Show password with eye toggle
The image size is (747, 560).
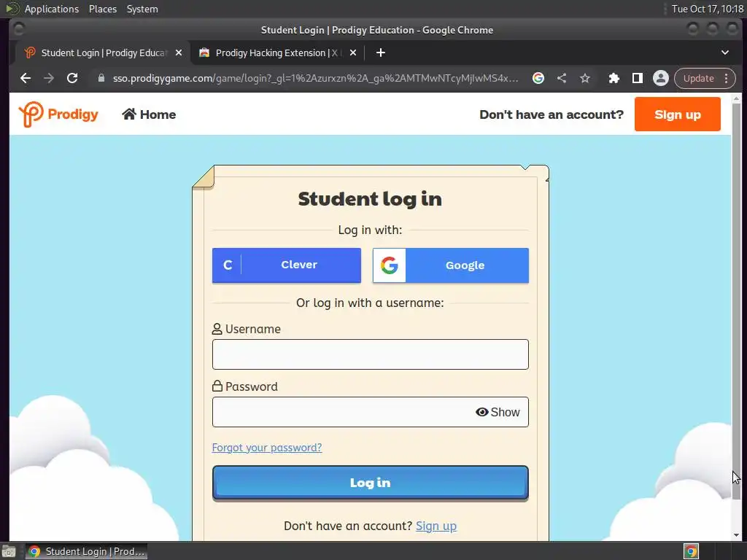(498, 412)
